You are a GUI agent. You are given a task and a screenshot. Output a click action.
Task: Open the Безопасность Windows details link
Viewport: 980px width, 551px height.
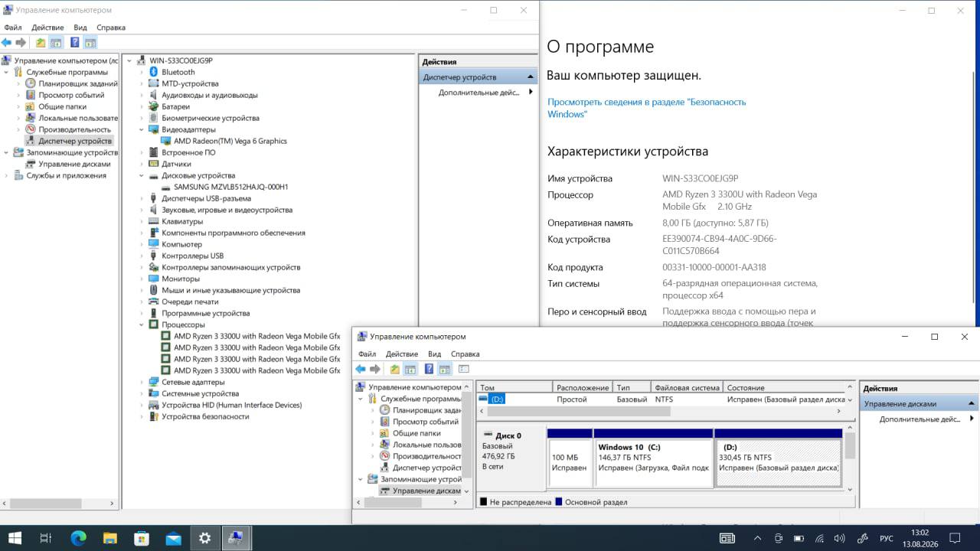coord(646,108)
